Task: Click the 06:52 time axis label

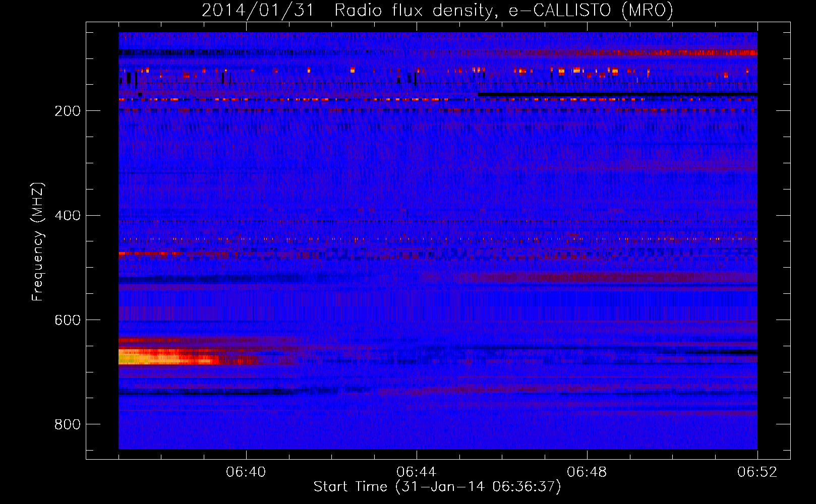Action: click(x=757, y=472)
